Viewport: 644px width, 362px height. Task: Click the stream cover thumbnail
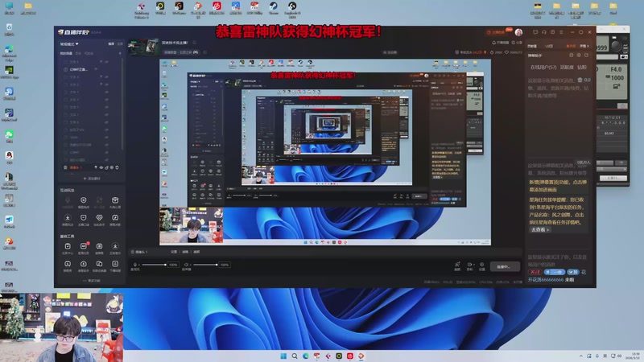pos(143,47)
